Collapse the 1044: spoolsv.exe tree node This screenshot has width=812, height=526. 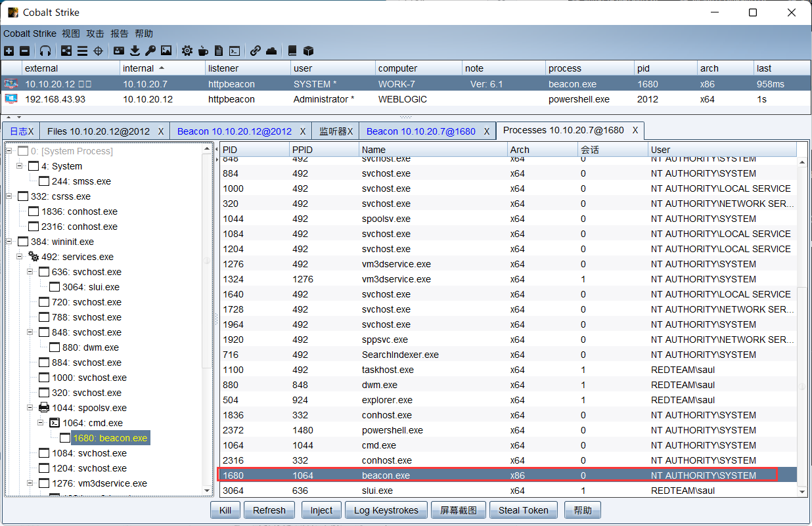coord(30,408)
